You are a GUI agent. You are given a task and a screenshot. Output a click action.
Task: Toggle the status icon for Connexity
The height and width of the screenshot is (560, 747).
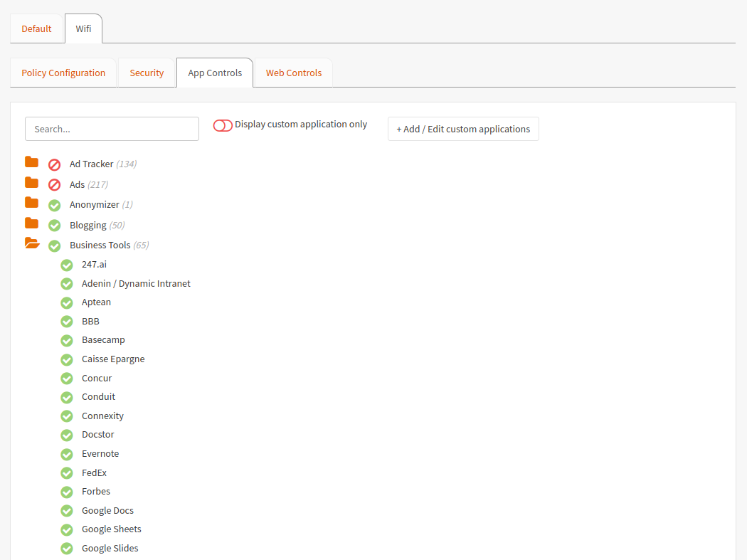point(67,416)
